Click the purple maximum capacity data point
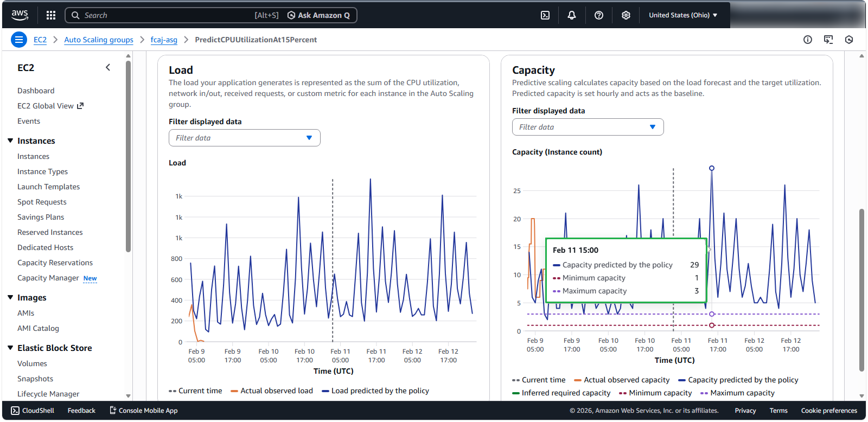The image size is (868, 422). pyautogui.click(x=712, y=314)
